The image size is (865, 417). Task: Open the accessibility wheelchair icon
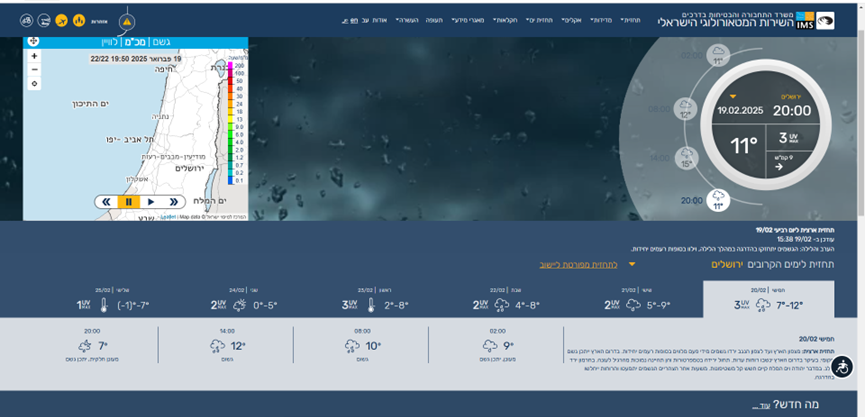(842, 367)
